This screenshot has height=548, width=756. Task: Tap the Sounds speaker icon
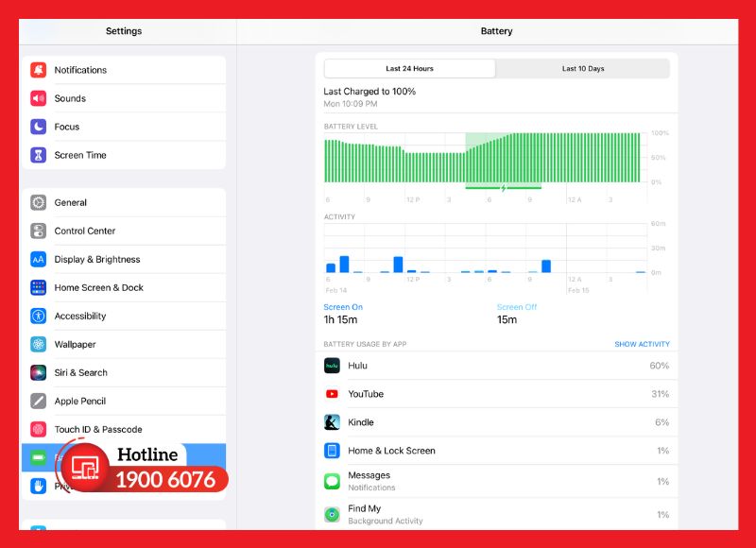coord(38,98)
